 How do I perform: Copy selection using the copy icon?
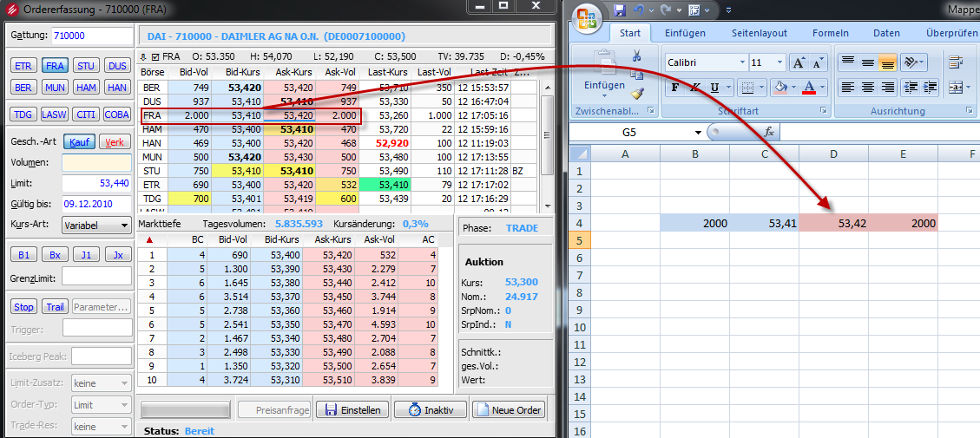(x=637, y=75)
